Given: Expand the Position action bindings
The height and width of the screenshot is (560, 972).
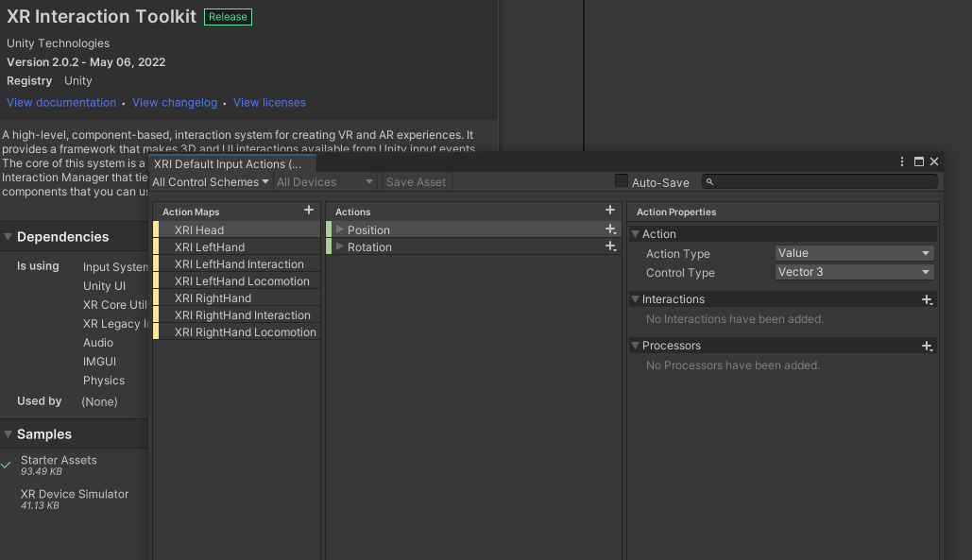Looking at the screenshot, I should tap(340, 229).
